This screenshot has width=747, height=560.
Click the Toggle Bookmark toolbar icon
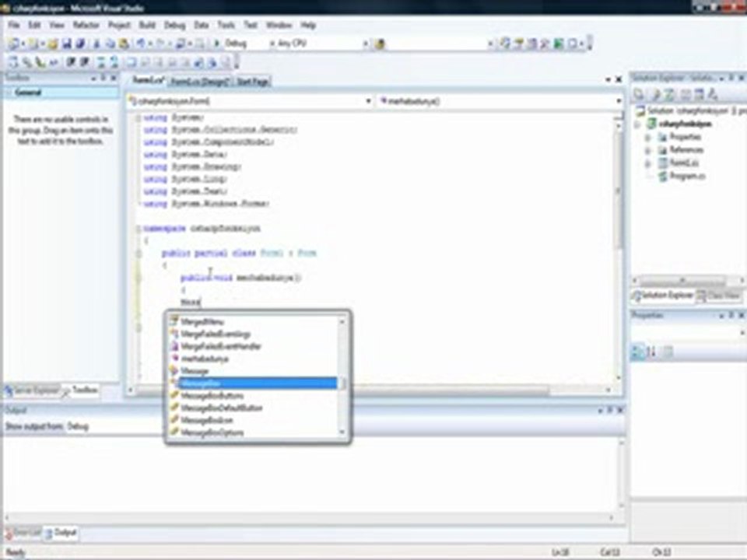pos(131,62)
